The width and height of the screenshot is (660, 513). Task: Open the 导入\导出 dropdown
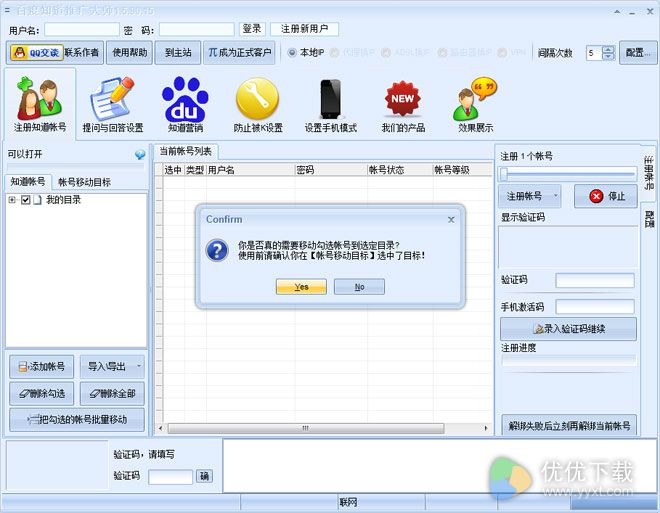(112, 367)
